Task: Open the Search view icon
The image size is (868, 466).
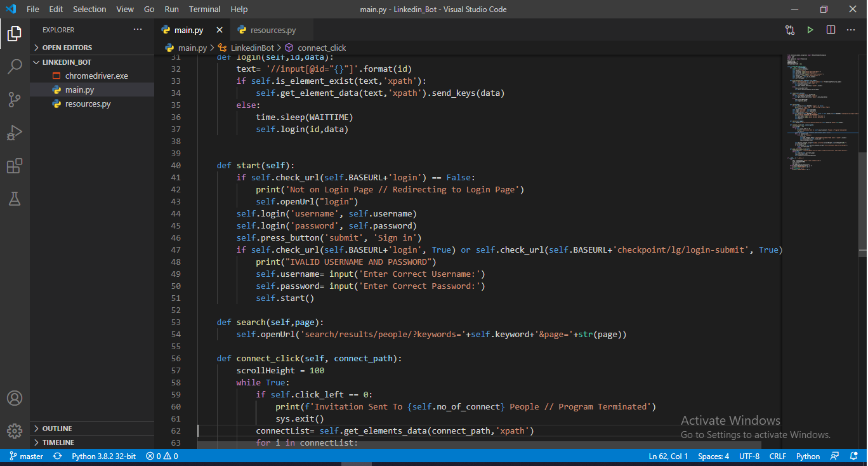Action: point(15,67)
